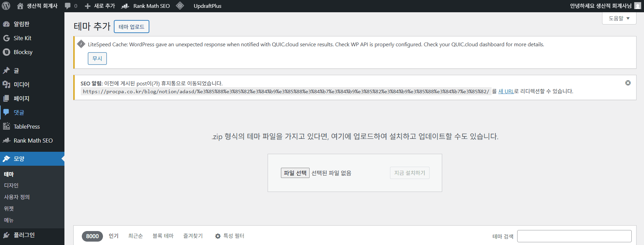
Task: Switch to the 최근순 themes tab
Action: coord(135,236)
